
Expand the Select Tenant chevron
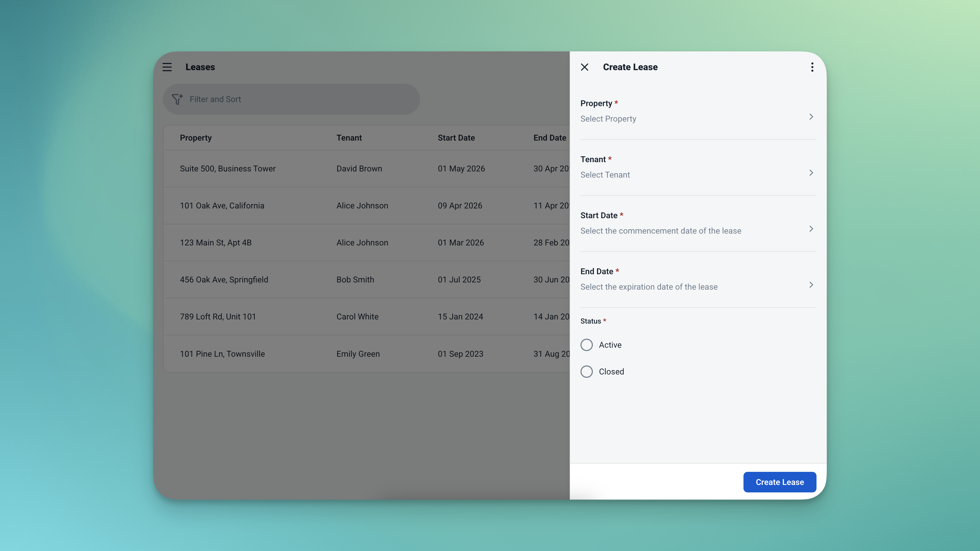(811, 173)
